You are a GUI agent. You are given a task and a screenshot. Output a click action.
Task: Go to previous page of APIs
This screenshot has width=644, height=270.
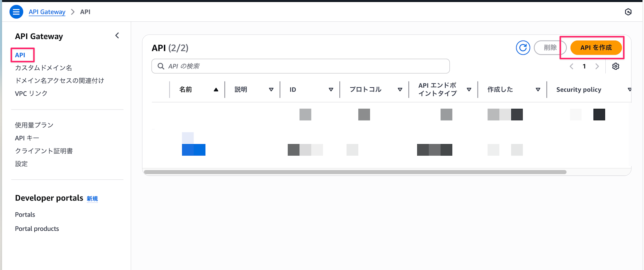tap(572, 66)
